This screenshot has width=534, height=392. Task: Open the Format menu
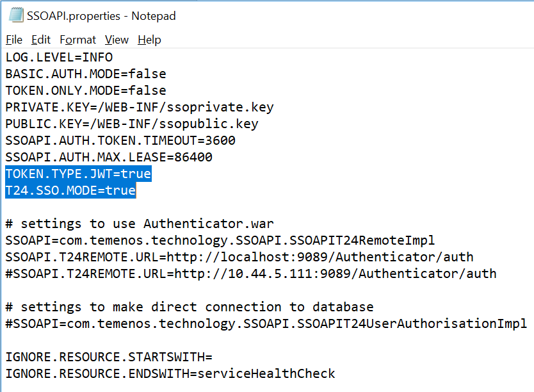click(77, 40)
